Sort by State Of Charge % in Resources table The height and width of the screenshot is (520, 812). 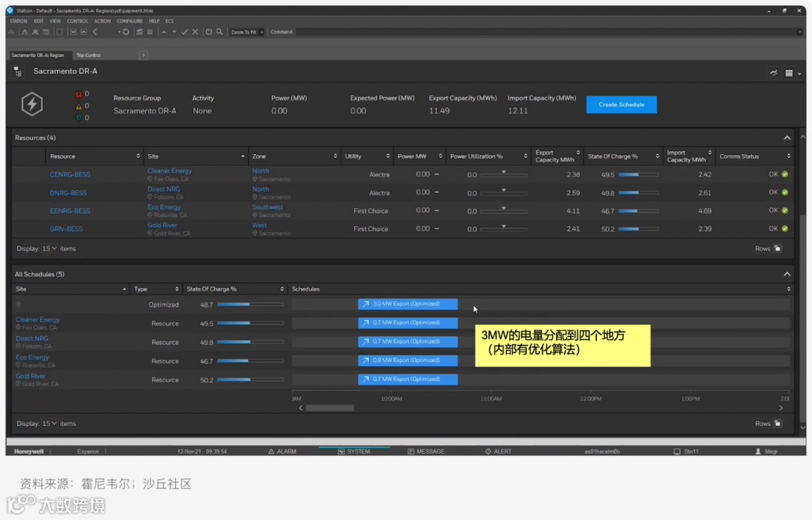coord(623,156)
